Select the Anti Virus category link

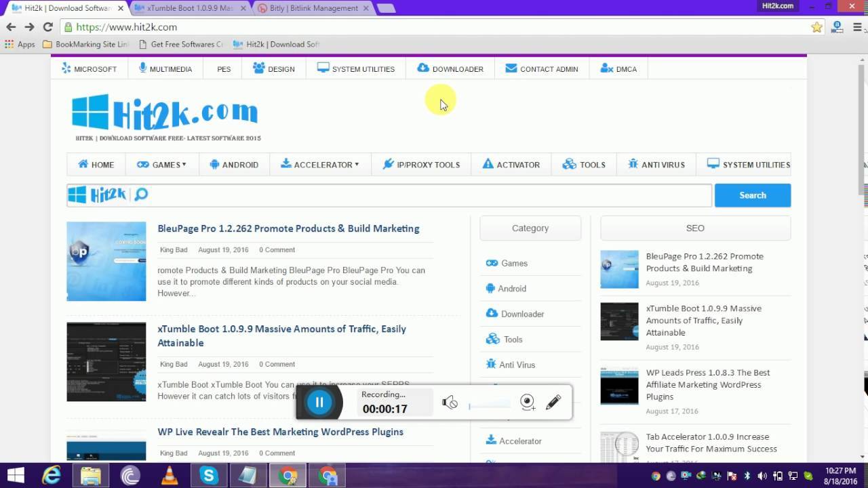click(x=511, y=365)
